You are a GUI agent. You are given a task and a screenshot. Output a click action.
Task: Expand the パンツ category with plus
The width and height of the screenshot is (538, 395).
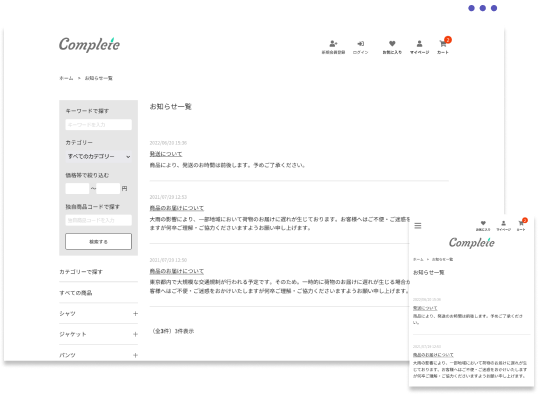coord(135,355)
